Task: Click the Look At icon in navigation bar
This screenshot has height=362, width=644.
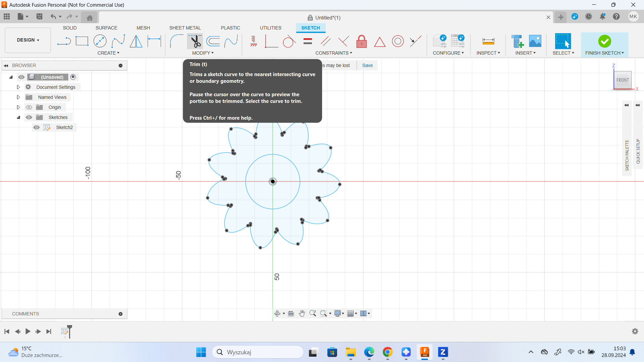Action: (x=291, y=313)
